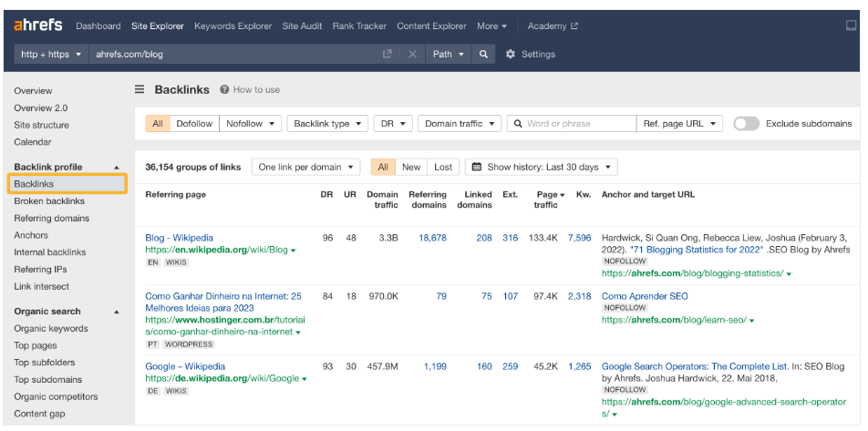Open URL in new tab icon in search bar

tap(387, 55)
